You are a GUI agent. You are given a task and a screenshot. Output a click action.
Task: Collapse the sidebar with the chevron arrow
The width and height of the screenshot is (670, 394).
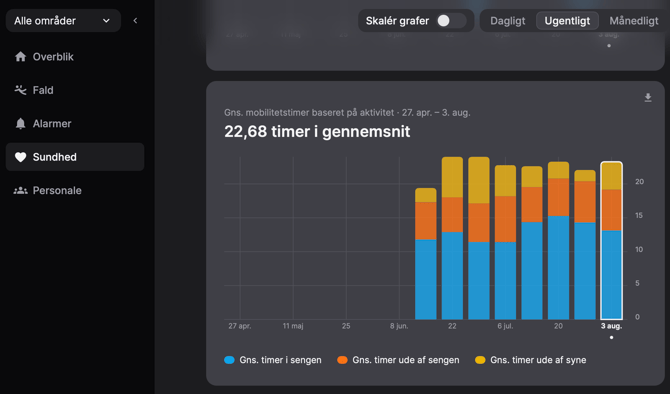pos(135,21)
